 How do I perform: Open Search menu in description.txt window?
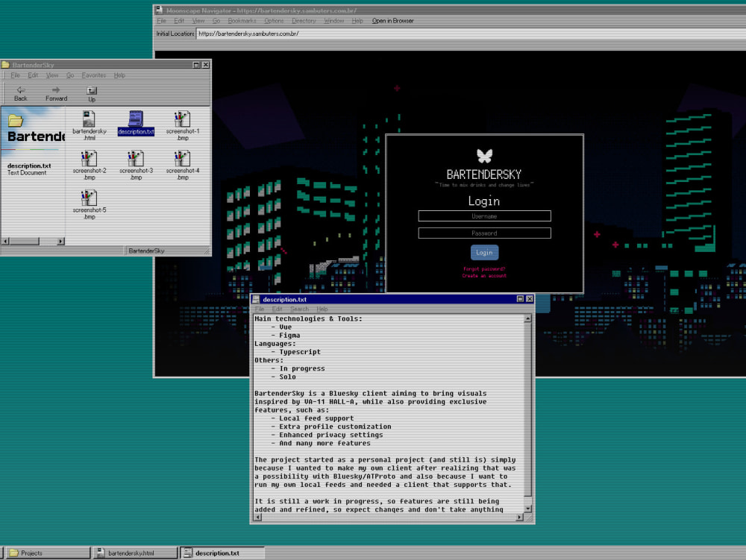click(299, 309)
